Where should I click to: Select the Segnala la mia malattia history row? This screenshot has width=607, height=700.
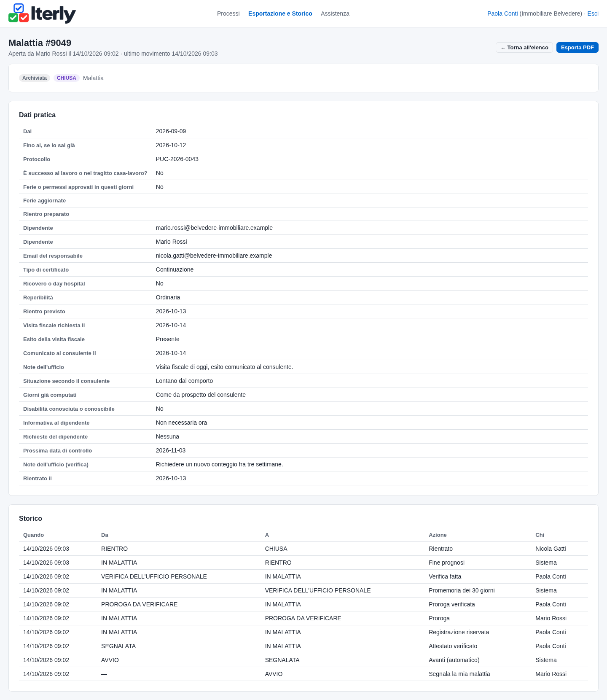[x=303, y=674]
